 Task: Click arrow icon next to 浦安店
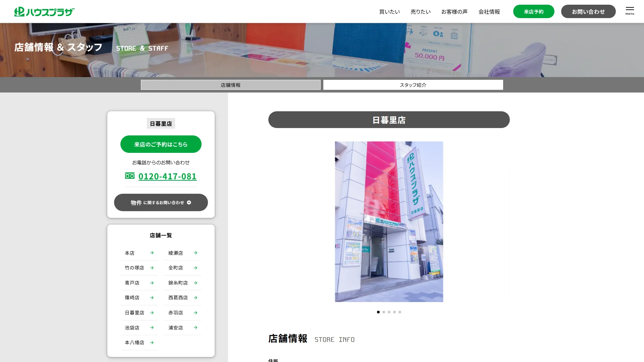196,327
